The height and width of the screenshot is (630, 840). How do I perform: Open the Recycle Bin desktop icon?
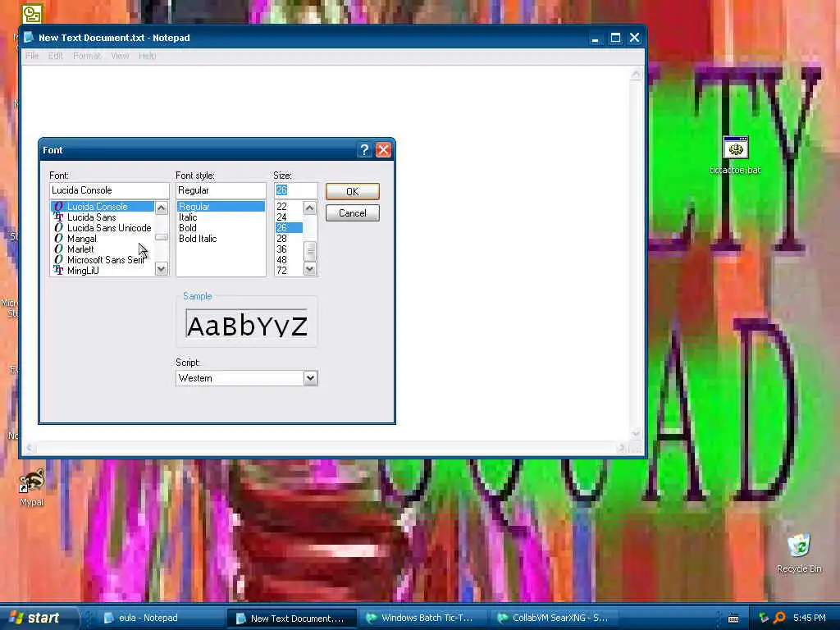tap(799, 553)
